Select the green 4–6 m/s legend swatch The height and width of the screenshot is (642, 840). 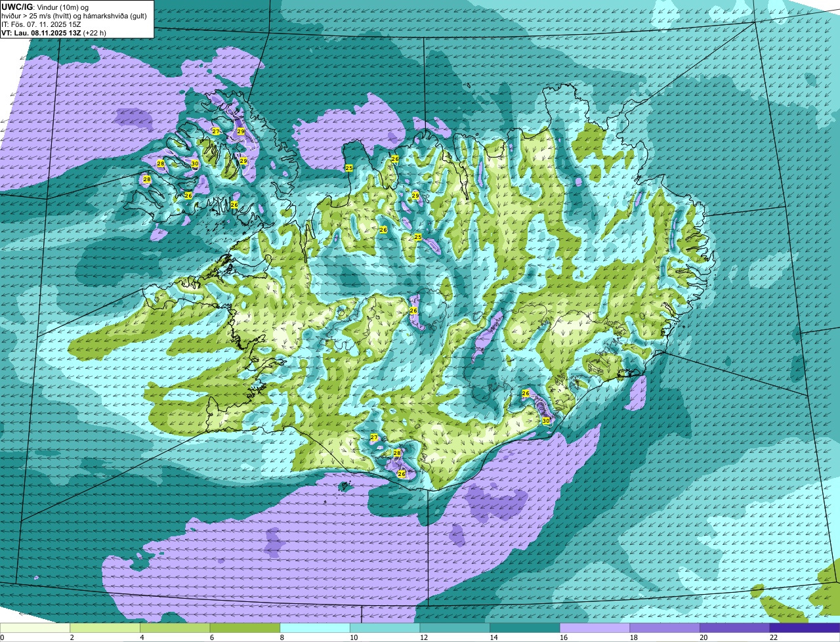point(175,628)
